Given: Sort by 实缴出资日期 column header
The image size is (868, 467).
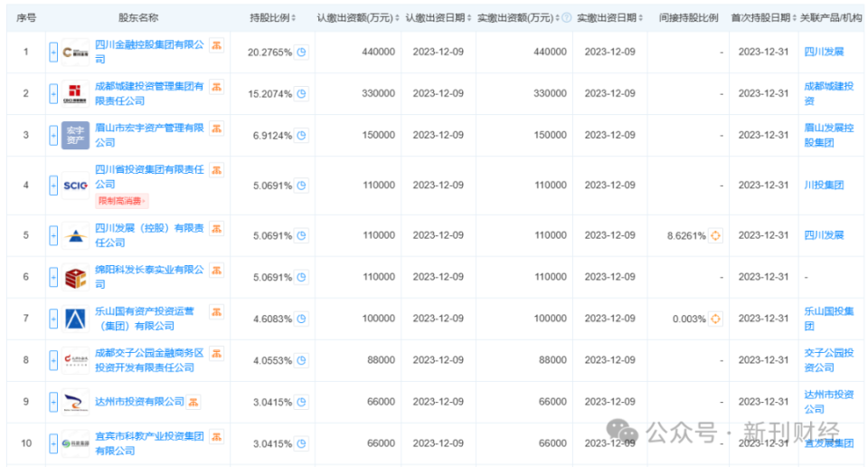Looking at the screenshot, I should (609, 18).
